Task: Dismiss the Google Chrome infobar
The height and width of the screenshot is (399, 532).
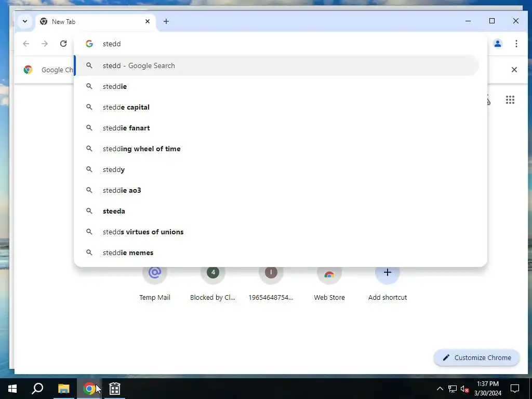Action: [x=514, y=70]
